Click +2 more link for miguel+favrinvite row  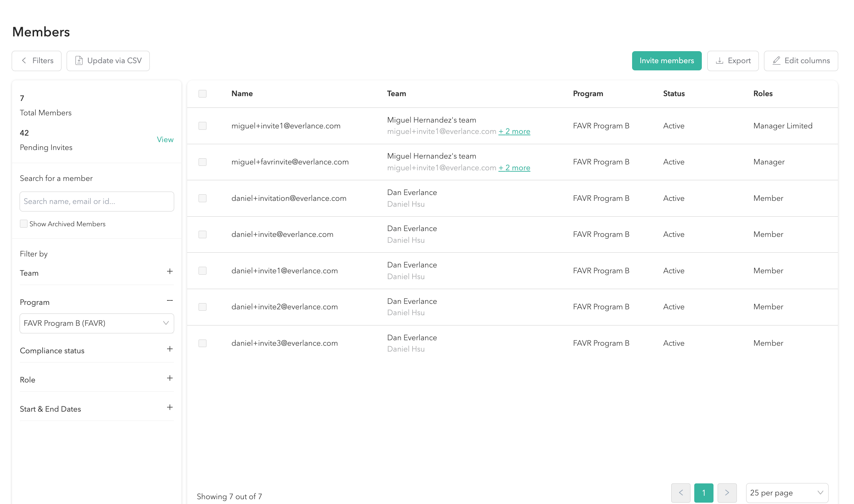pos(514,168)
